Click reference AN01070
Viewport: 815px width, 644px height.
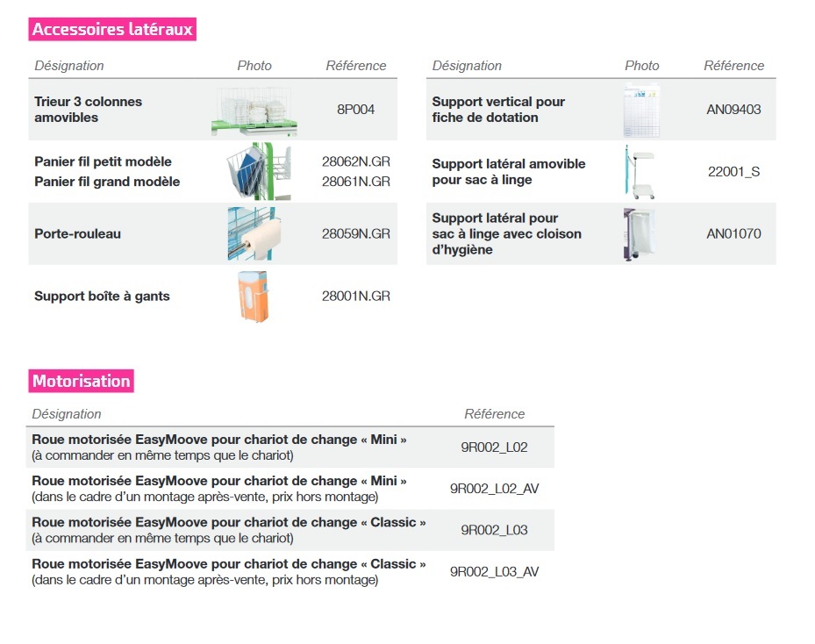pyautogui.click(x=733, y=234)
